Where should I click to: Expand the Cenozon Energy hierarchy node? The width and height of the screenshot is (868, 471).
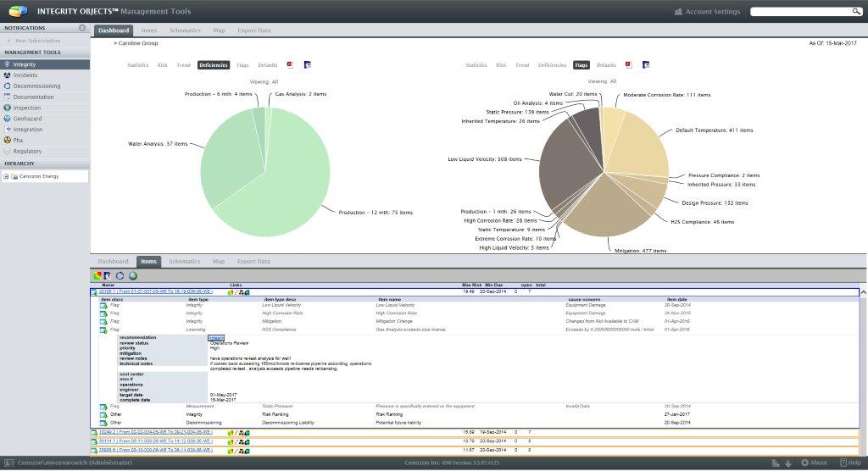click(6, 176)
